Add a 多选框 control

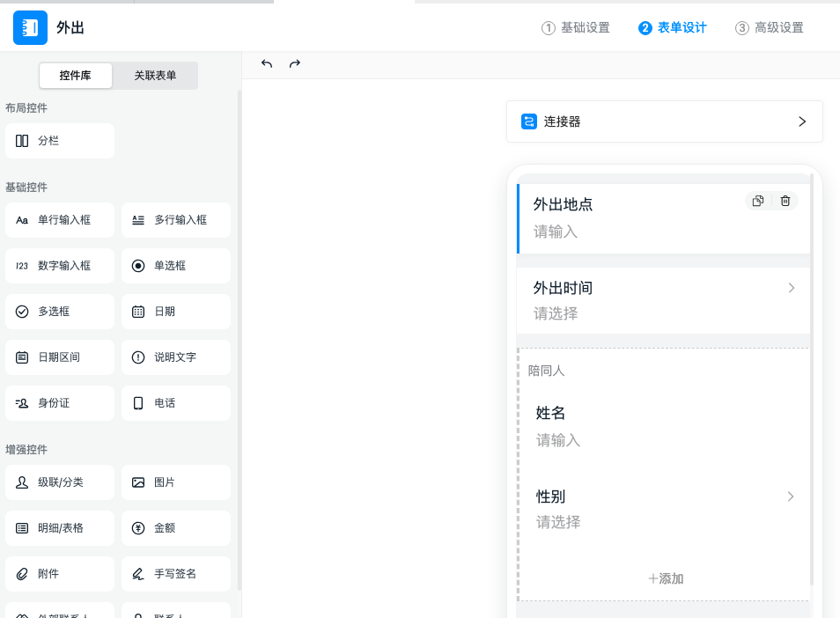click(60, 312)
